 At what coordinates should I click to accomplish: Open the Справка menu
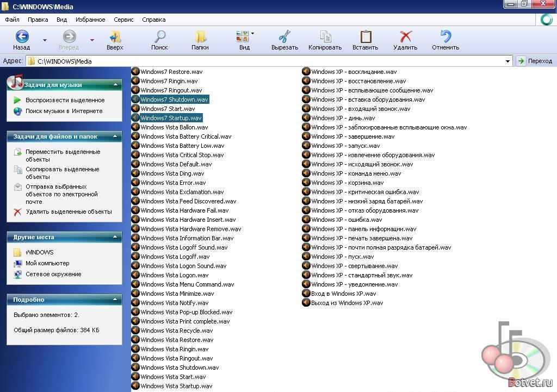(154, 20)
